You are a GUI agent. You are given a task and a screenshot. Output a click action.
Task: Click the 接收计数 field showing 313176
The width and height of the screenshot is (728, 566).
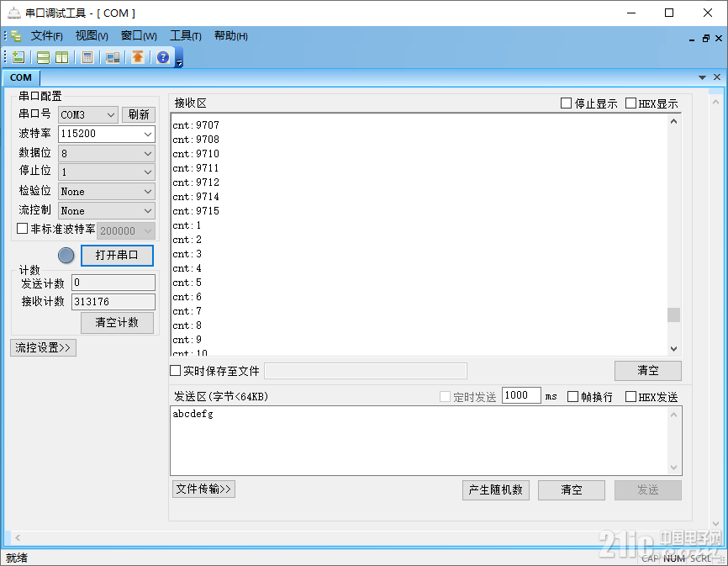tap(113, 302)
